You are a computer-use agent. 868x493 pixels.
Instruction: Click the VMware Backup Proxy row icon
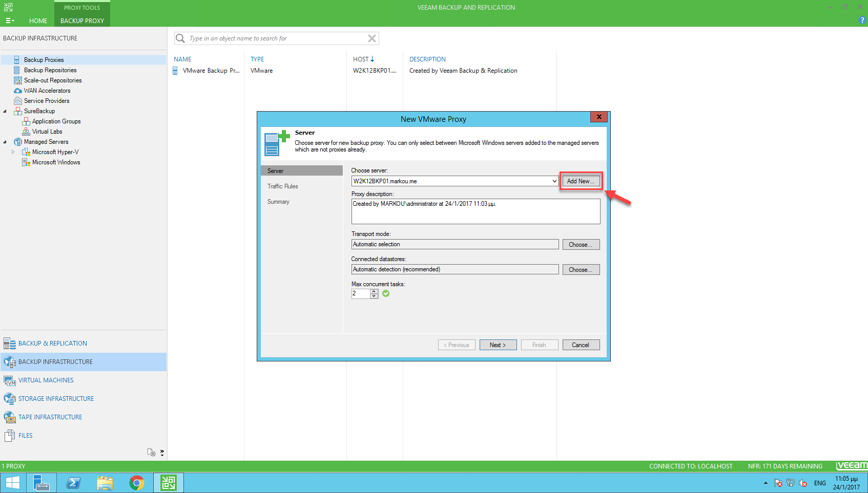point(175,71)
